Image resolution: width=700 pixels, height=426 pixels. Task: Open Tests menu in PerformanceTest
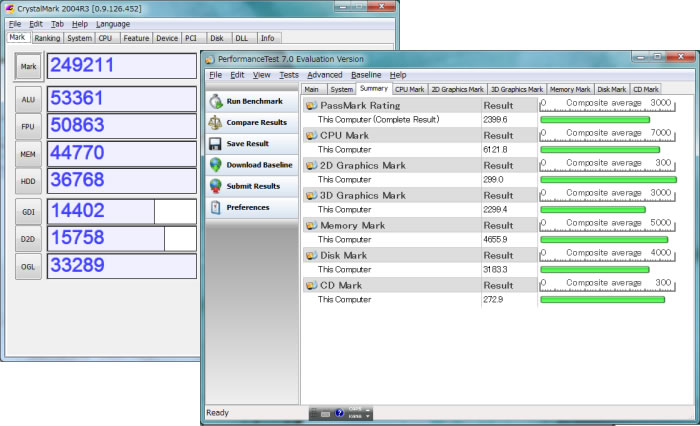click(x=289, y=75)
